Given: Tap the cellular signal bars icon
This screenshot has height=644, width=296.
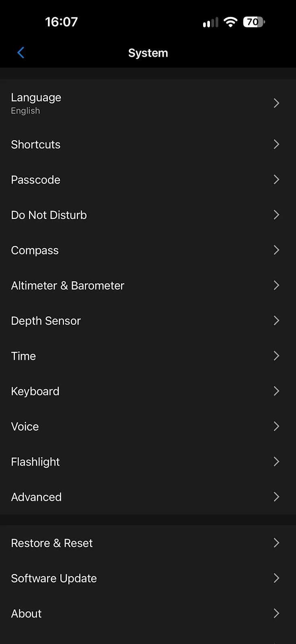Looking at the screenshot, I should tap(210, 22).
